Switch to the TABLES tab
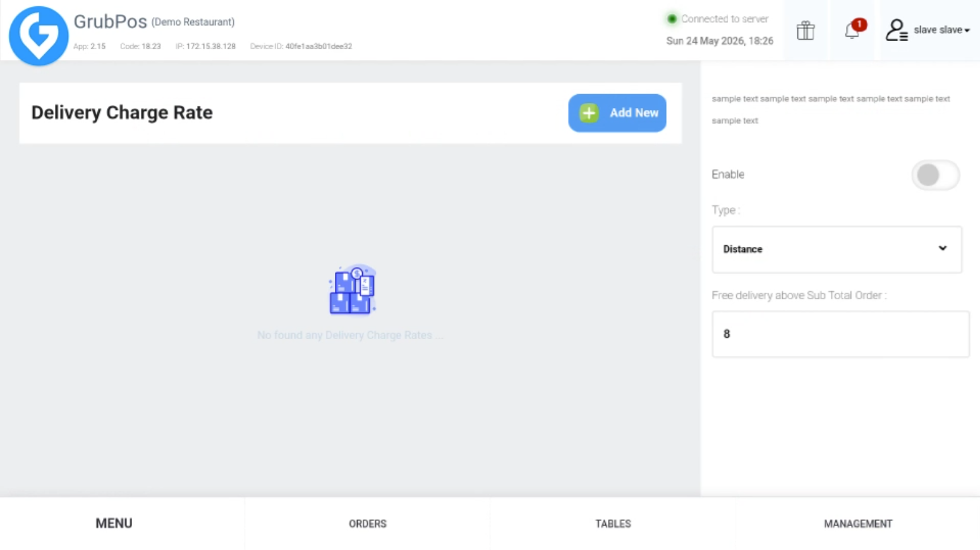Image resolution: width=980 pixels, height=550 pixels. click(613, 523)
